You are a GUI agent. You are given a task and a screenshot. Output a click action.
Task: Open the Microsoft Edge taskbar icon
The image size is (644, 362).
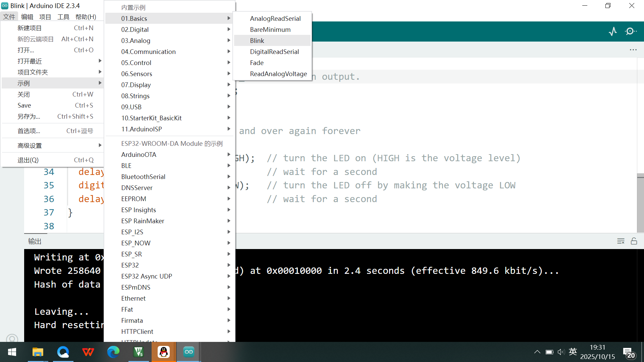(113, 352)
